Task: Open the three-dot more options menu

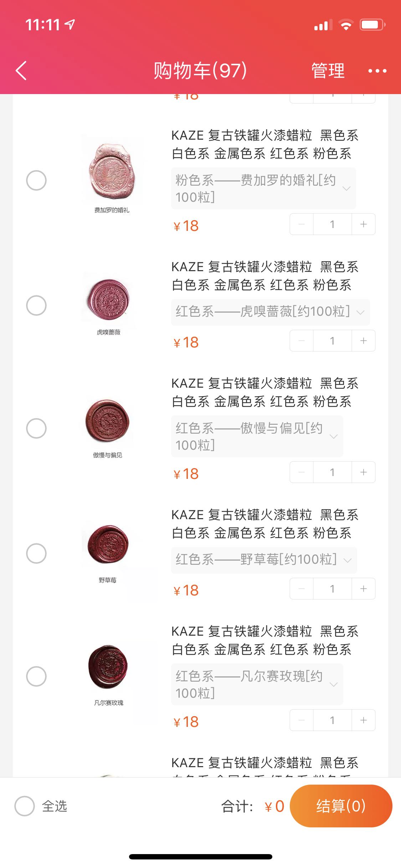Action: (x=377, y=71)
